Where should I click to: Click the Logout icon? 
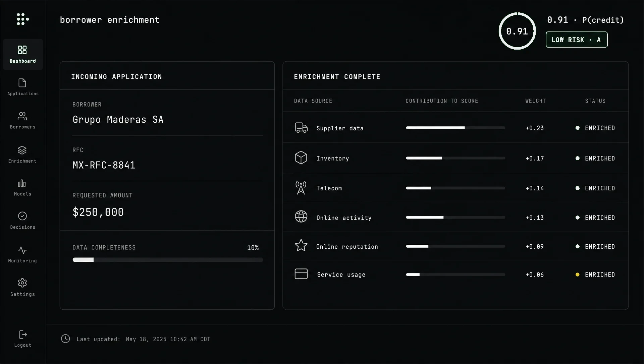(23, 335)
